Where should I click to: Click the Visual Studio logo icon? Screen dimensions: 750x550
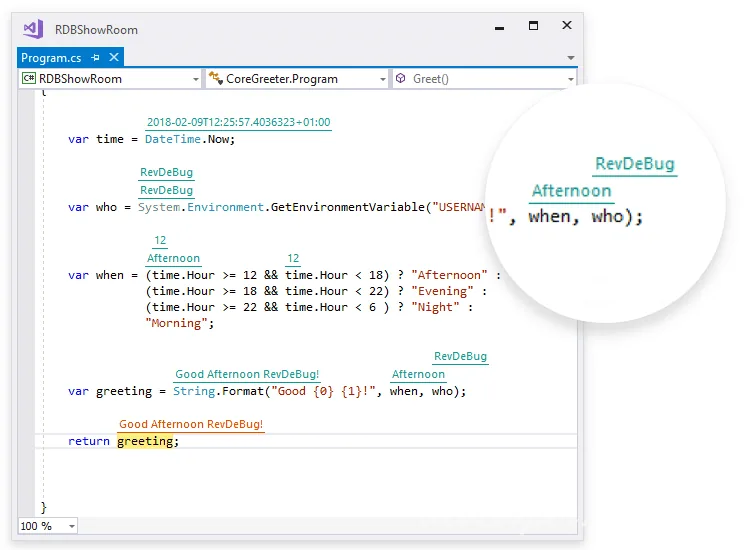point(33,30)
